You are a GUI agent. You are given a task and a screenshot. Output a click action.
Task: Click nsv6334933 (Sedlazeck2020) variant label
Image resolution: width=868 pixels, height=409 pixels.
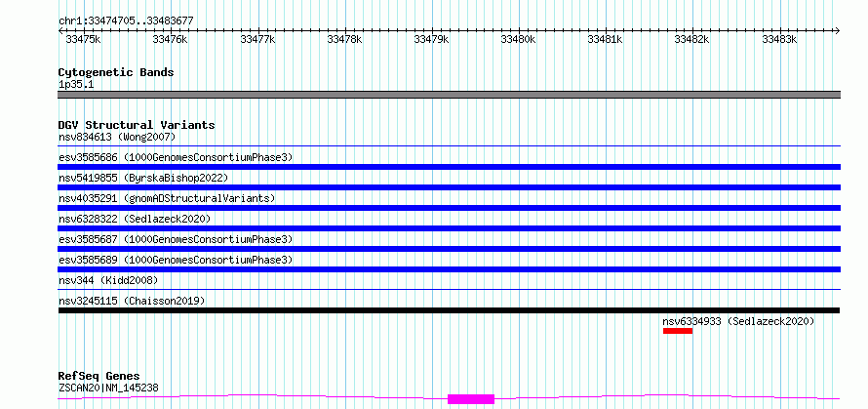(738, 321)
